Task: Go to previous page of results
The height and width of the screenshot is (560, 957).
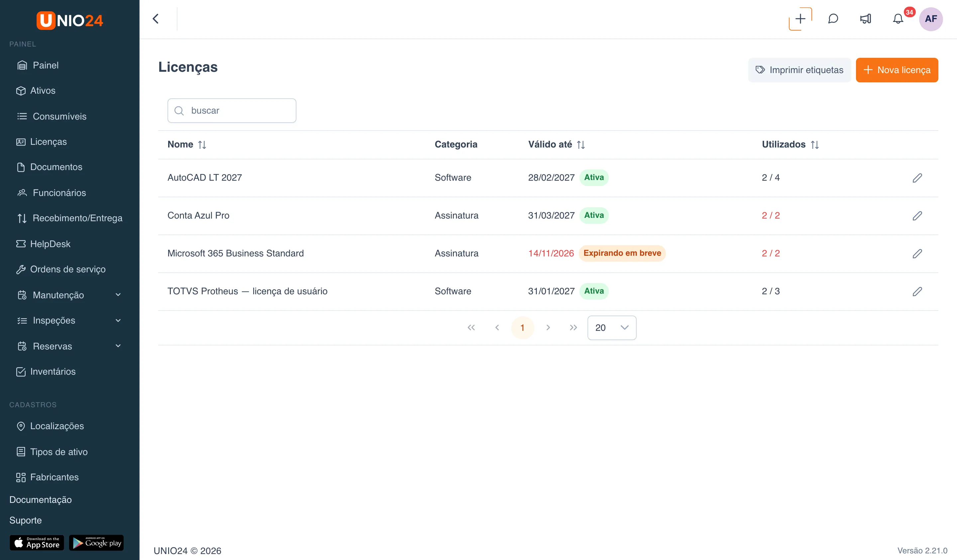Action: tap(497, 327)
